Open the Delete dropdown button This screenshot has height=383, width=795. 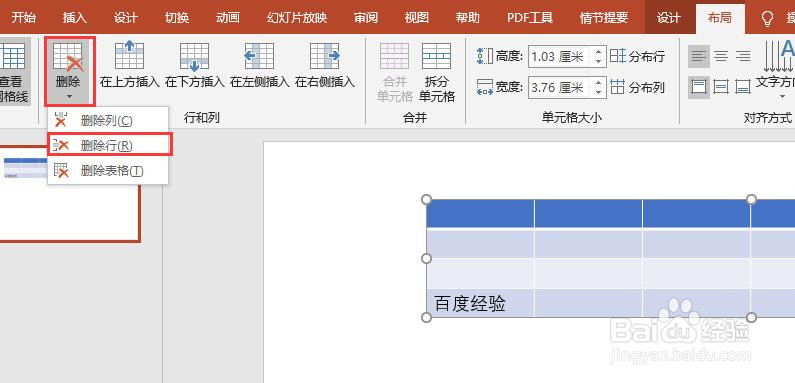pyautogui.click(x=68, y=71)
